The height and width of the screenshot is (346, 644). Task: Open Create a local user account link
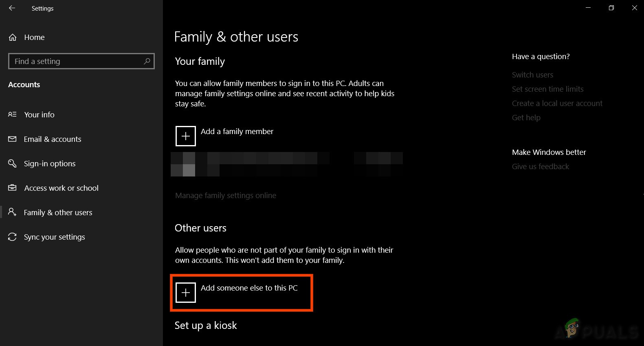pyautogui.click(x=557, y=104)
